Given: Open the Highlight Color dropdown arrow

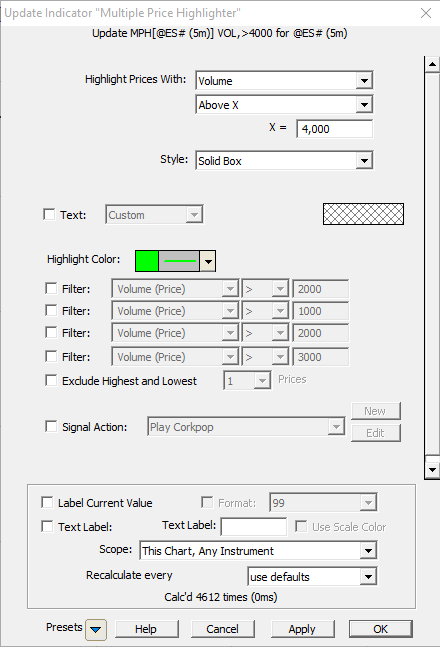Looking at the screenshot, I should (x=208, y=261).
